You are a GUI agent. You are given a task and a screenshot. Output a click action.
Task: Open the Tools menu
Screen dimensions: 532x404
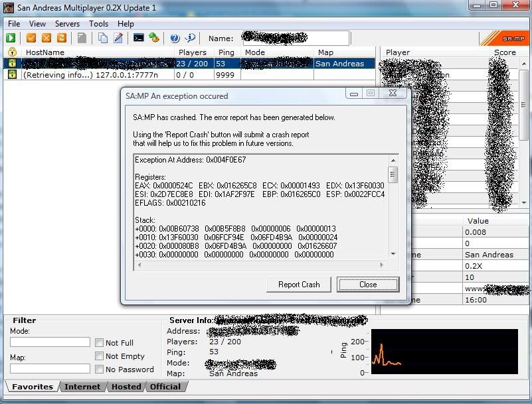pyautogui.click(x=99, y=24)
